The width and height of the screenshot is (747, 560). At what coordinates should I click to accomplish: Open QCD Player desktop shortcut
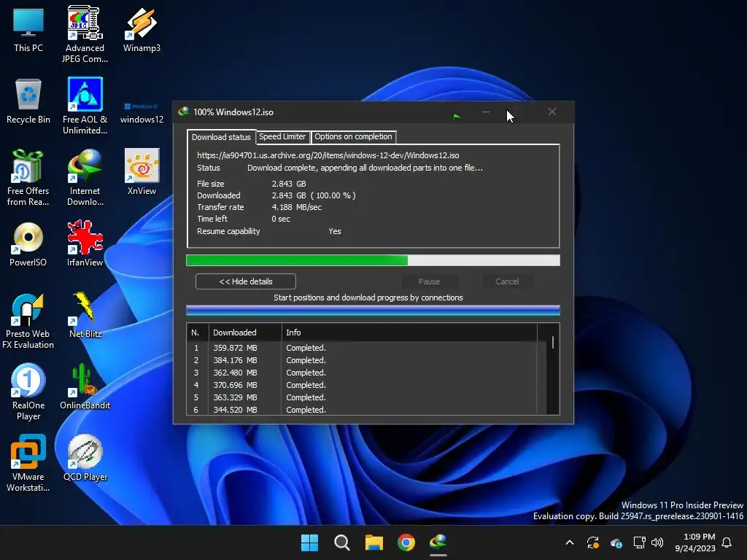tap(85, 458)
